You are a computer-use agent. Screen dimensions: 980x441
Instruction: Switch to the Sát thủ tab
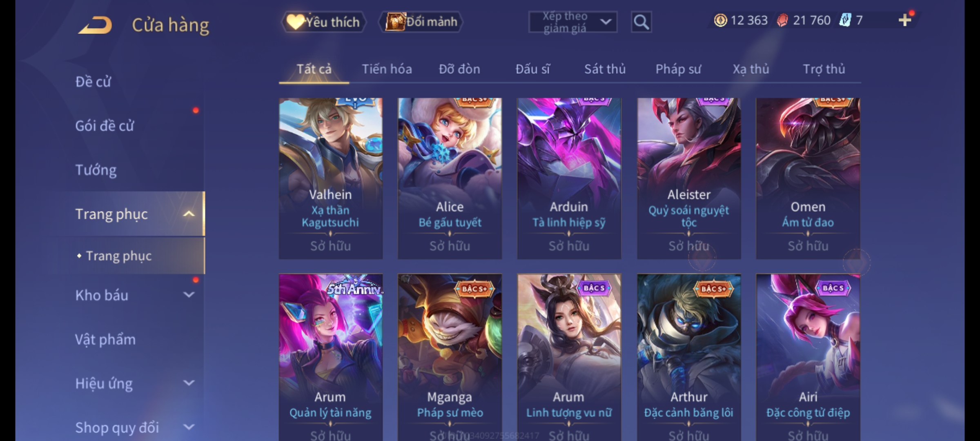(x=605, y=69)
